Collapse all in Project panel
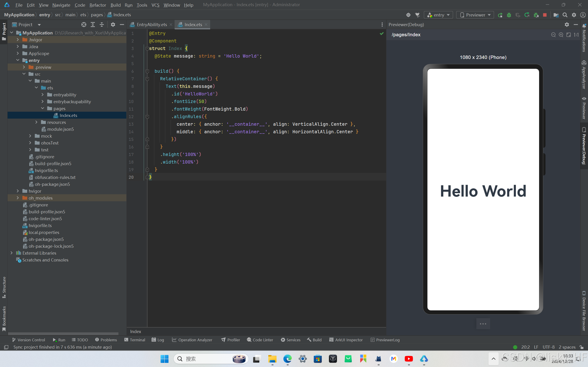 click(x=102, y=25)
